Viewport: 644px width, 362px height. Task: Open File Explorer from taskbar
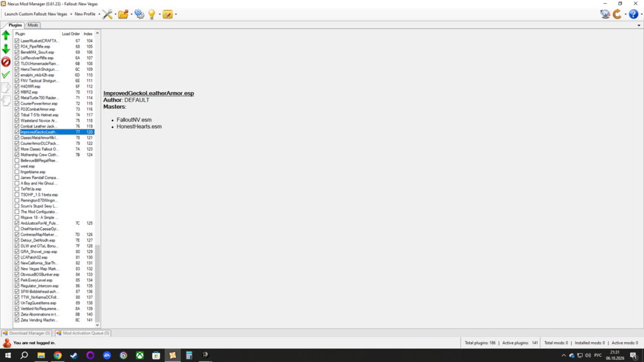[x=41, y=356]
